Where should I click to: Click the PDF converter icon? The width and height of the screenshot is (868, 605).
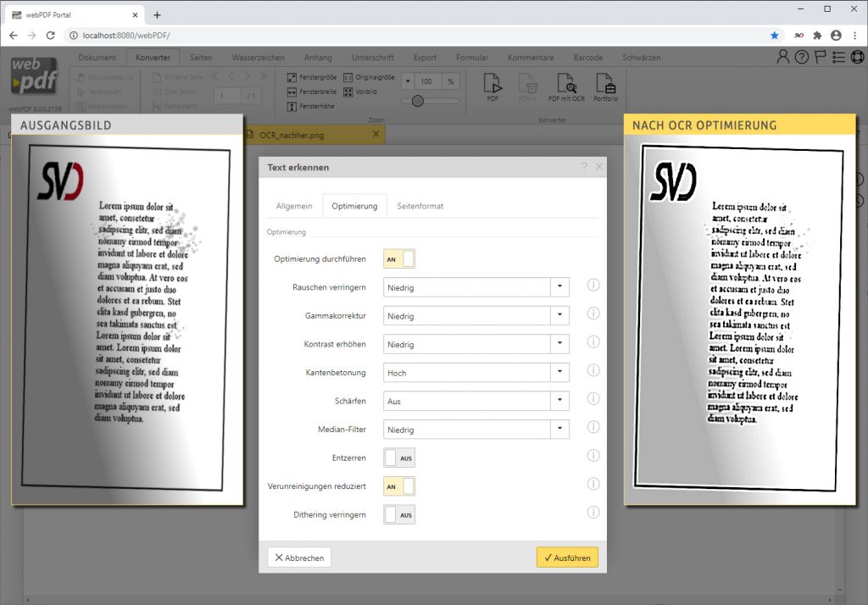click(x=492, y=85)
